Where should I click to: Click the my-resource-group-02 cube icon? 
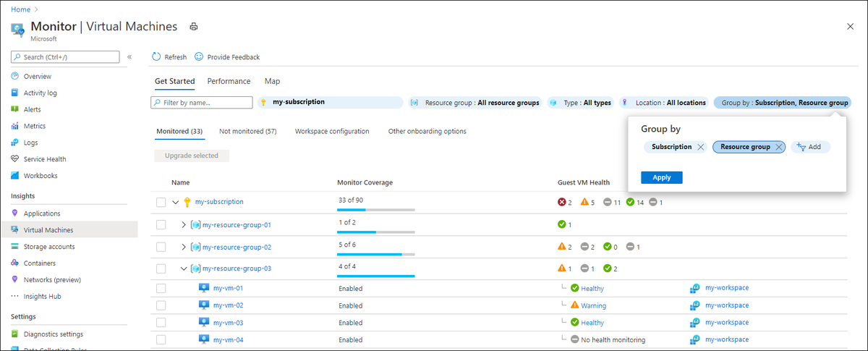(195, 248)
